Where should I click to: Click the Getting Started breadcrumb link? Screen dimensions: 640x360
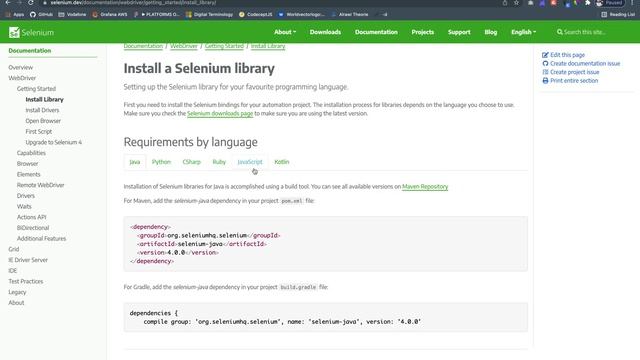pos(224,46)
